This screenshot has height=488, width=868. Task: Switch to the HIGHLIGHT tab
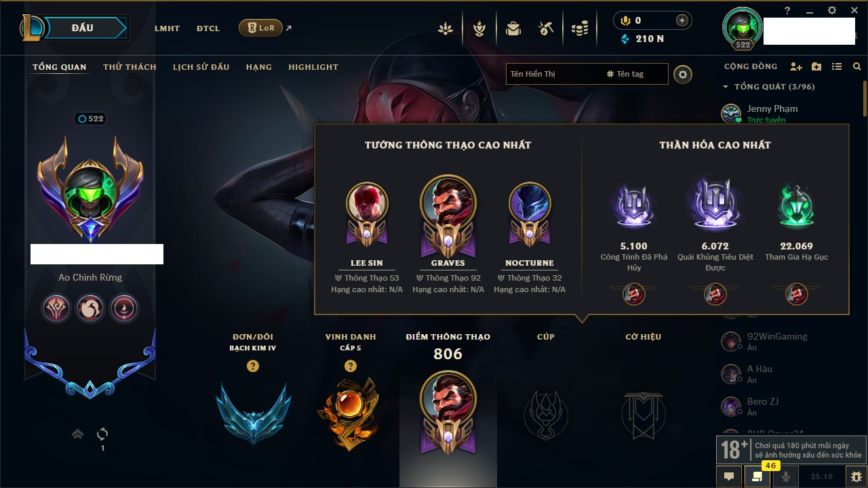click(313, 67)
